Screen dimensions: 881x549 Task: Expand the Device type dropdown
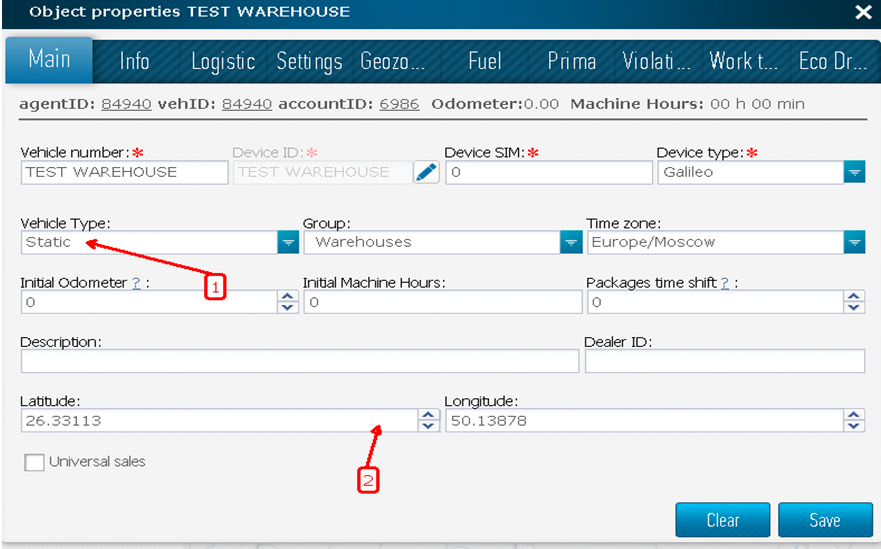click(x=853, y=172)
